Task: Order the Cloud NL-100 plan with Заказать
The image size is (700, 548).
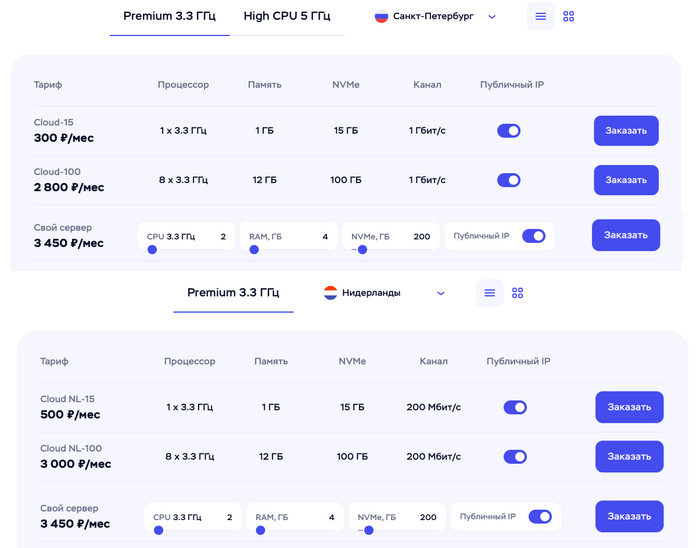Action: click(629, 457)
